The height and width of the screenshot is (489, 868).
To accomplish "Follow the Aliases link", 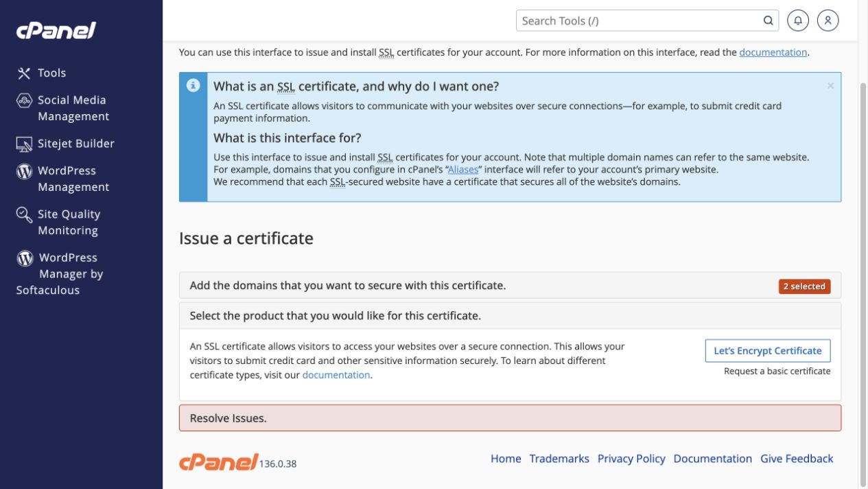I will [463, 169].
